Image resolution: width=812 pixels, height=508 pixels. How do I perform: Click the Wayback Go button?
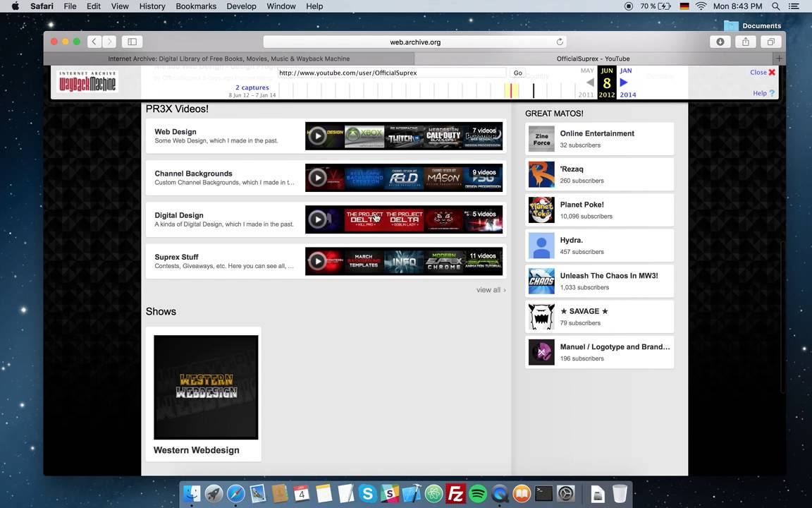517,73
